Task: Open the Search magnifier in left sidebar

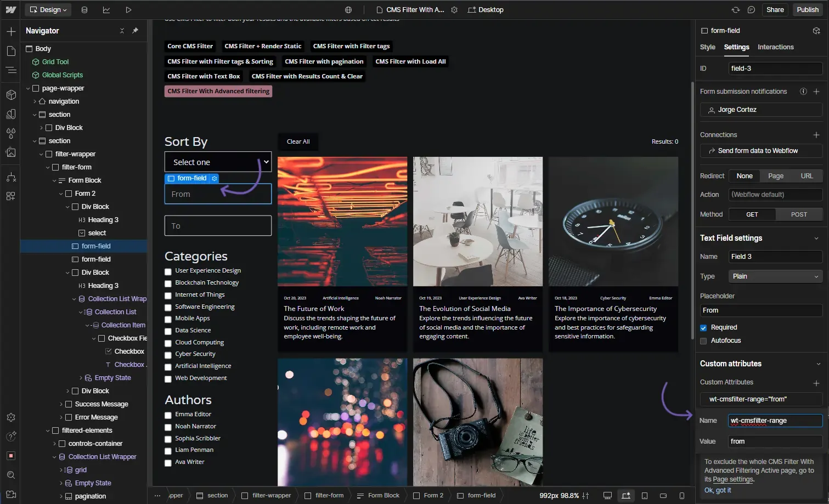Action: [x=11, y=475]
